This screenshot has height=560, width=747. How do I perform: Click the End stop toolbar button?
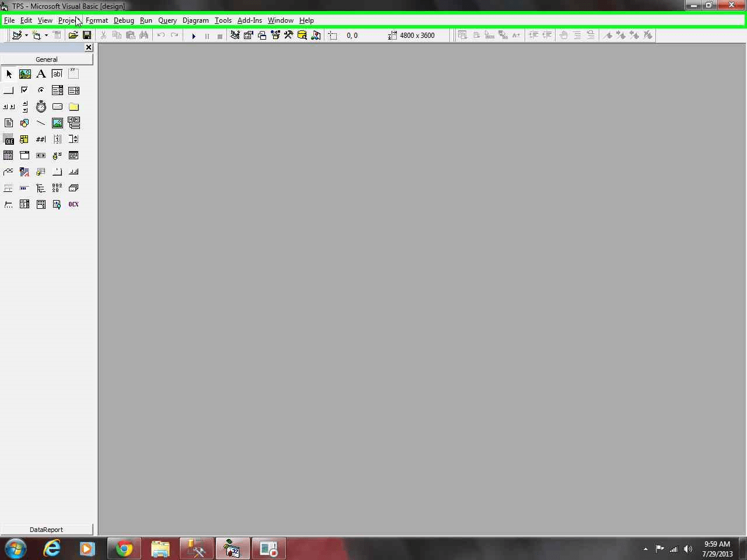(x=220, y=36)
